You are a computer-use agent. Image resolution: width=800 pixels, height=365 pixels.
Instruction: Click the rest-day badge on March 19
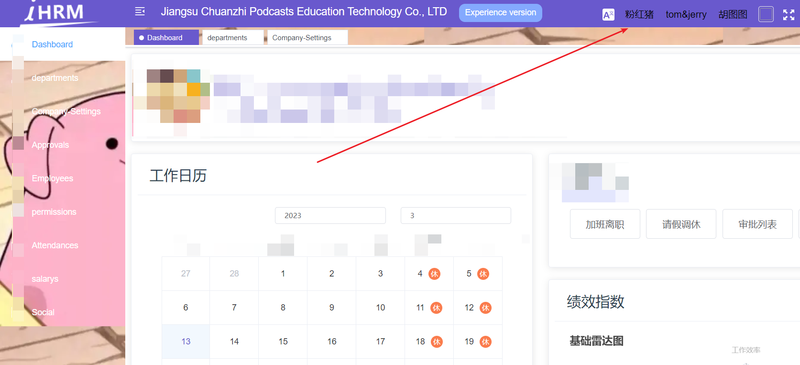[485, 342]
